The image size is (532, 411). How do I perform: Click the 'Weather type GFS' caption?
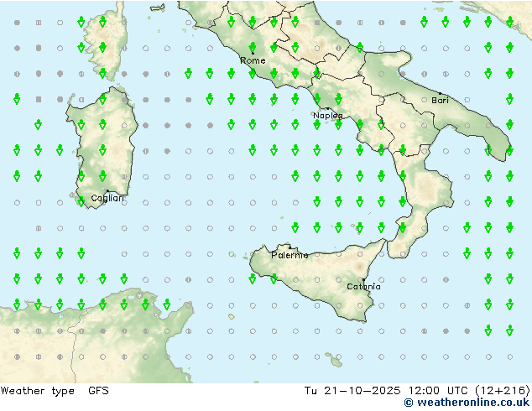(55, 391)
